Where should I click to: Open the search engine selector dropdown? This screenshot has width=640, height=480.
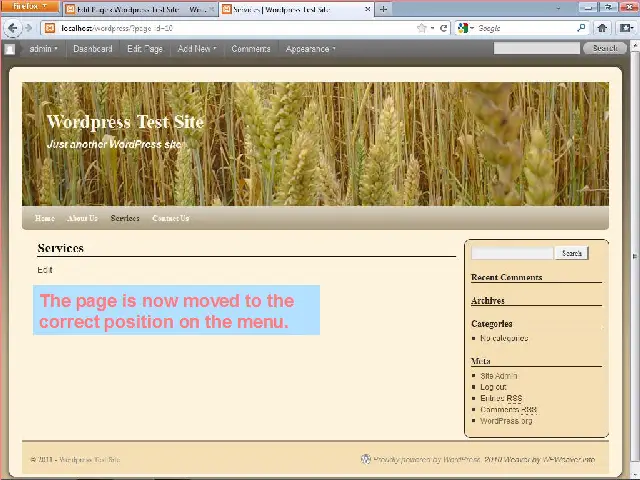[x=472, y=28]
